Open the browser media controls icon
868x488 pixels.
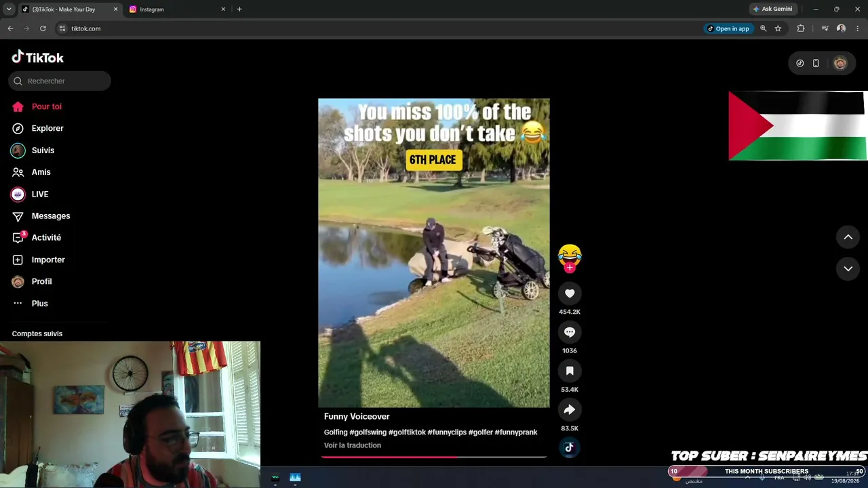[825, 28]
